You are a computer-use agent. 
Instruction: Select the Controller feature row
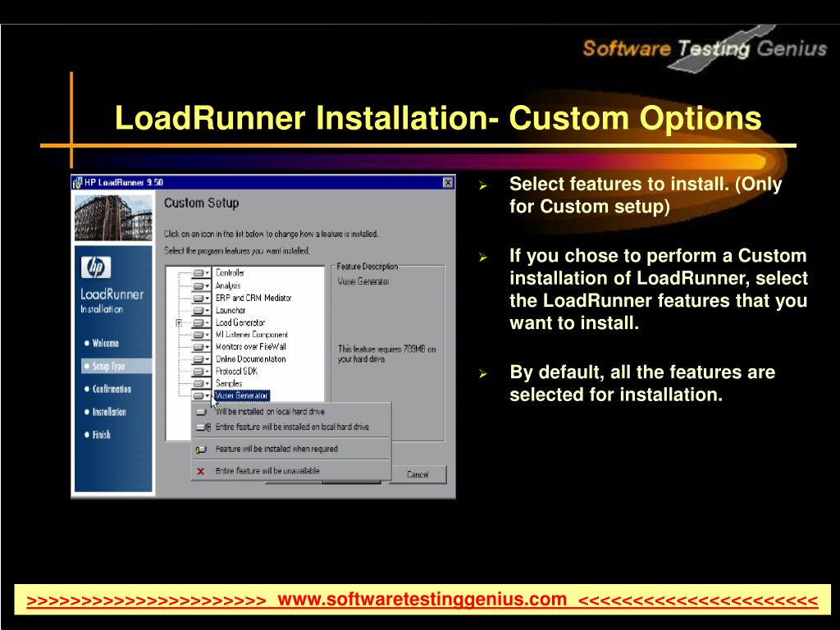[230, 273]
